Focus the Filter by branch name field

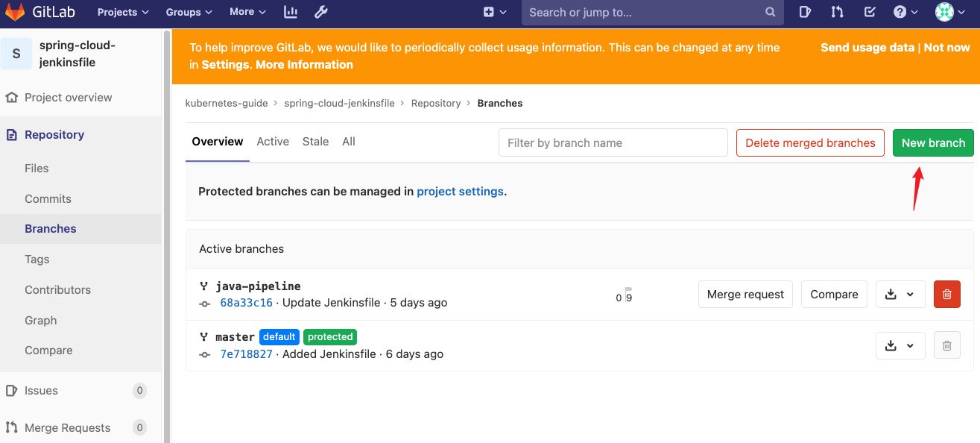pos(613,143)
